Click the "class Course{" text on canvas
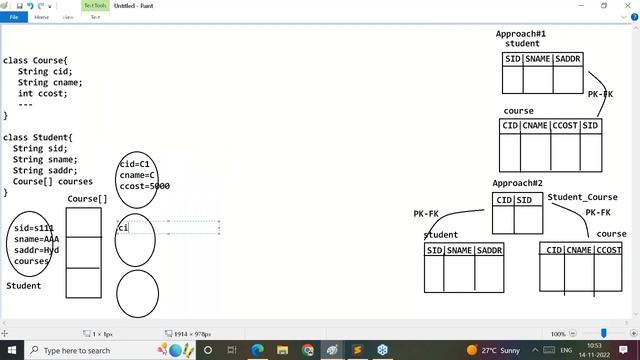 coord(35,60)
